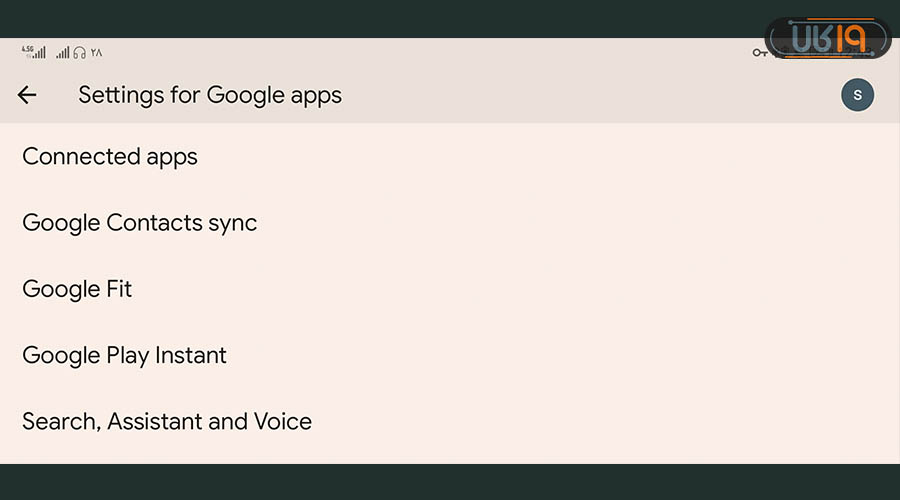Tap the battery percentage number in status bar
The width and height of the screenshot is (900, 500).
(x=96, y=52)
